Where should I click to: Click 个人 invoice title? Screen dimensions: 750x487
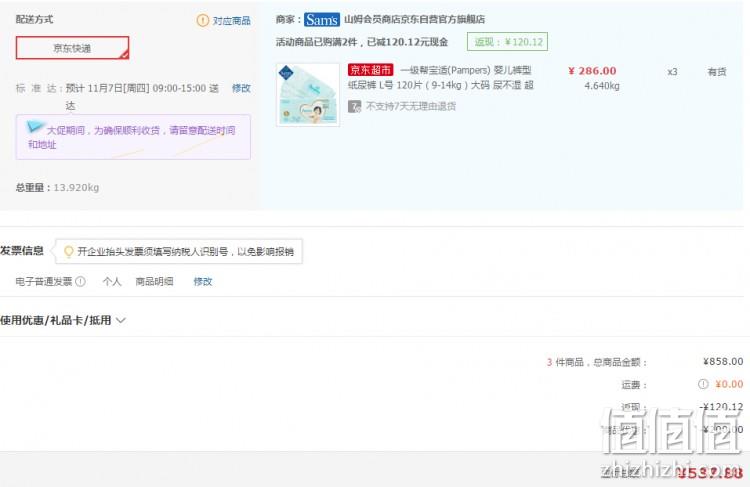[x=112, y=281]
